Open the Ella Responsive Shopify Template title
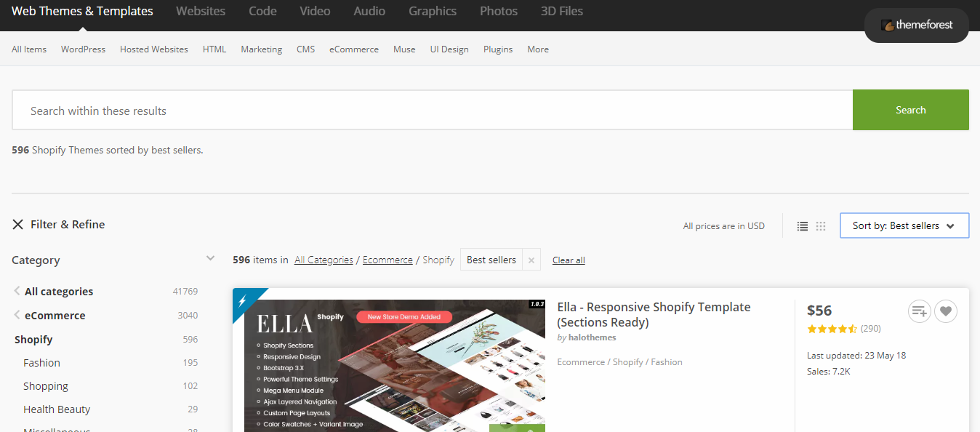The image size is (980, 432). pyautogui.click(x=654, y=315)
